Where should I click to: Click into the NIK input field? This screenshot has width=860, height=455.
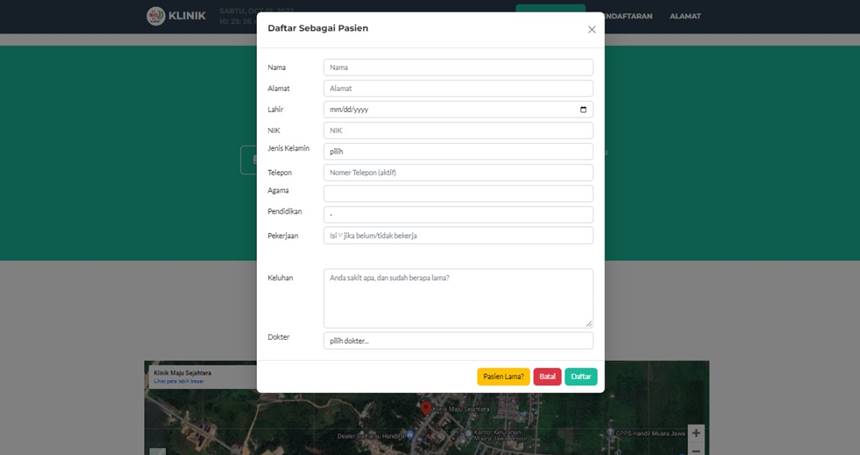click(x=458, y=131)
